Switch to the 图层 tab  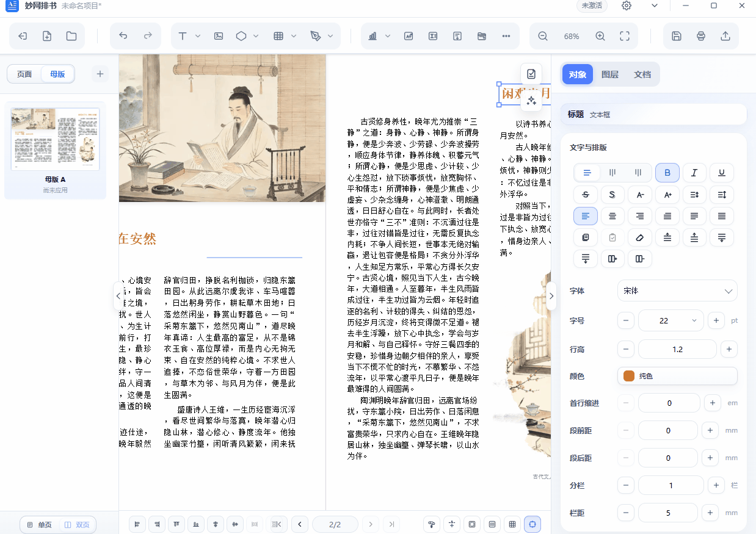coord(610,74)
